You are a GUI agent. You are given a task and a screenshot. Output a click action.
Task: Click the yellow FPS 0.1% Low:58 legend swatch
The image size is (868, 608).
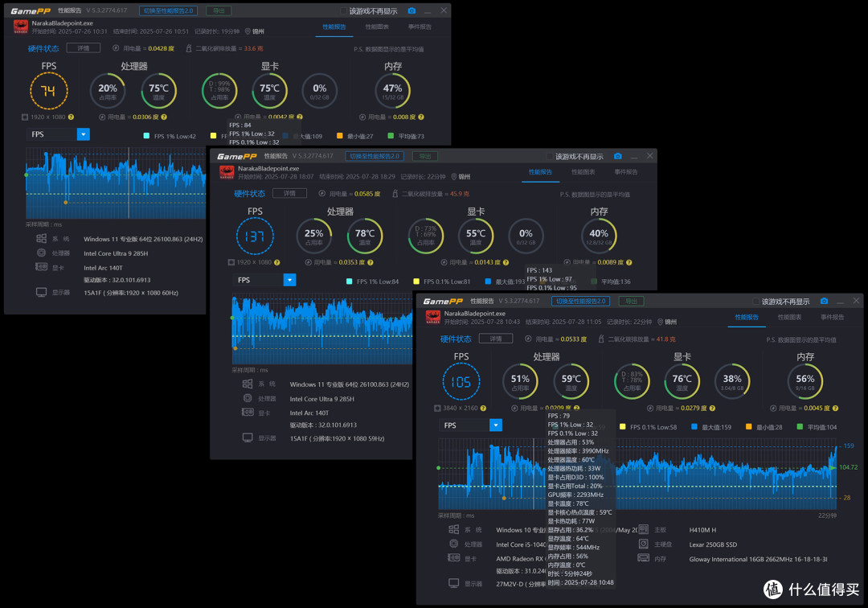tap(623, 427)
